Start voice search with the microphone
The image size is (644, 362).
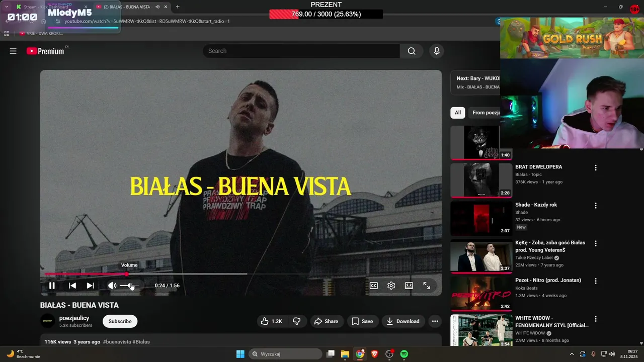click(437, 51)
